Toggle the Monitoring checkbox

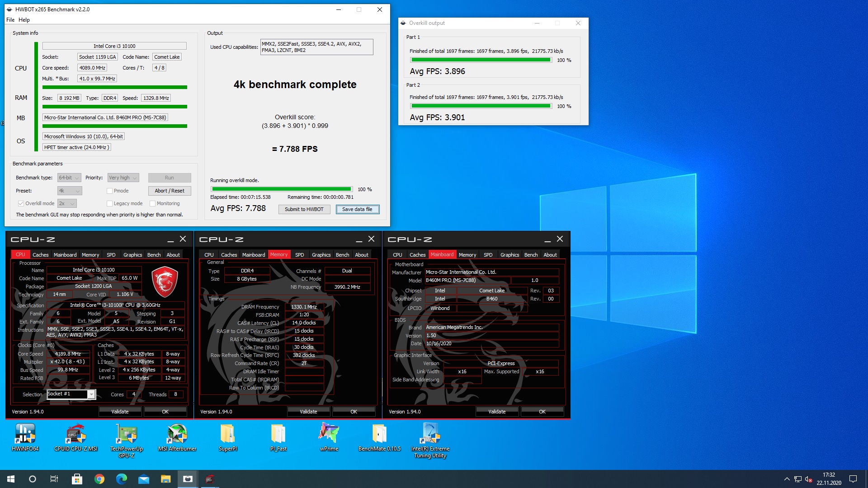click(152, 203)
